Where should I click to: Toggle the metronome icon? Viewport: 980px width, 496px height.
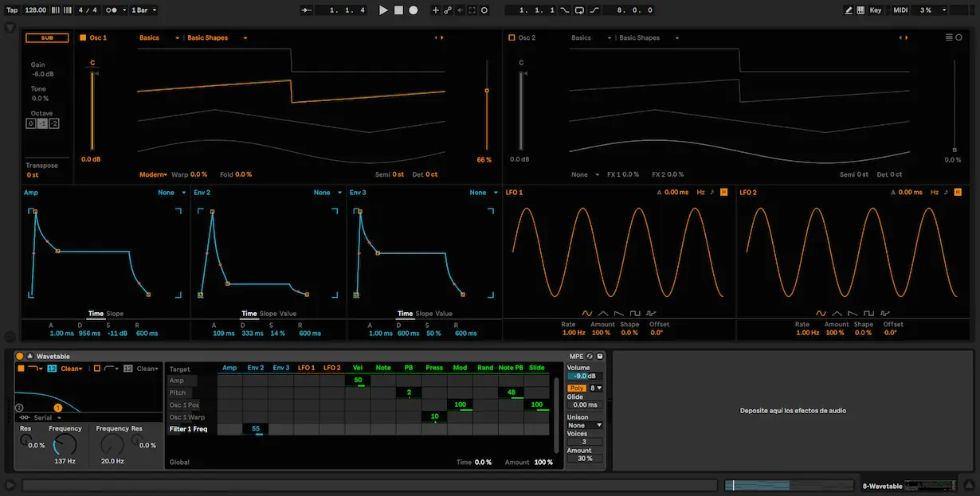coord(112,10)
